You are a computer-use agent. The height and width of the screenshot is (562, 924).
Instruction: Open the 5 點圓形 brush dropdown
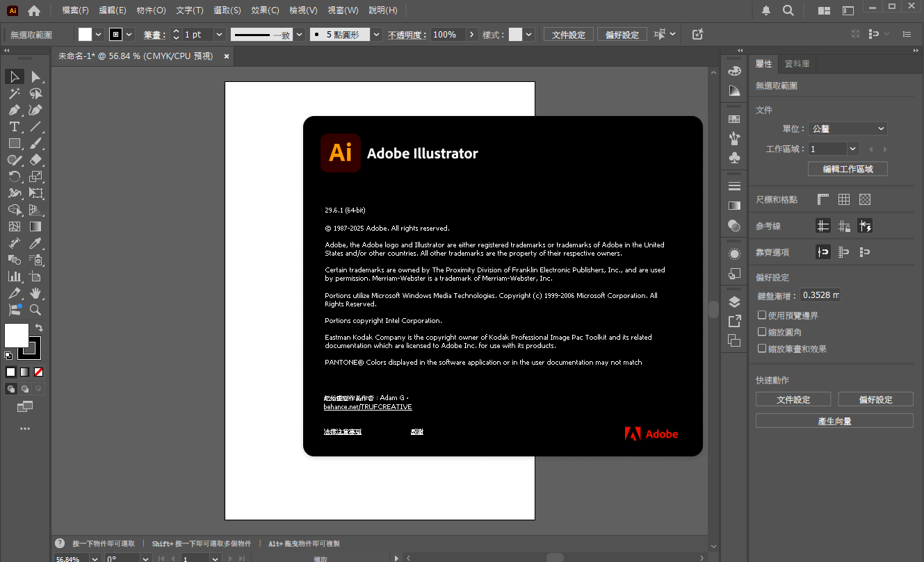(x=376, y=34)
